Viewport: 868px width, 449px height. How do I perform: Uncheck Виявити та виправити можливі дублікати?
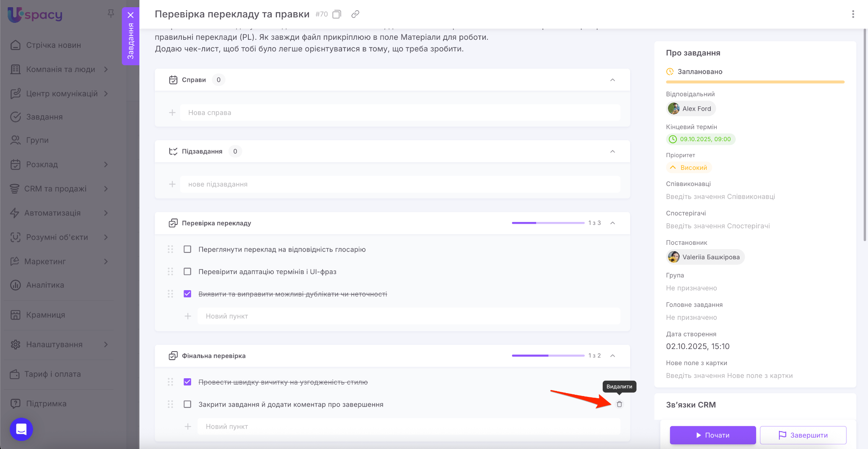click(187, 294)
